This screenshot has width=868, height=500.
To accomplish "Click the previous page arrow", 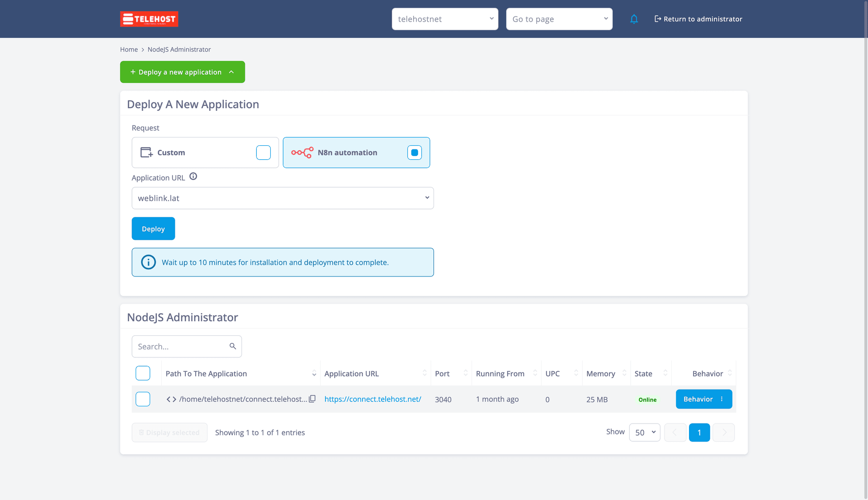I will click(x=675, y=433).
